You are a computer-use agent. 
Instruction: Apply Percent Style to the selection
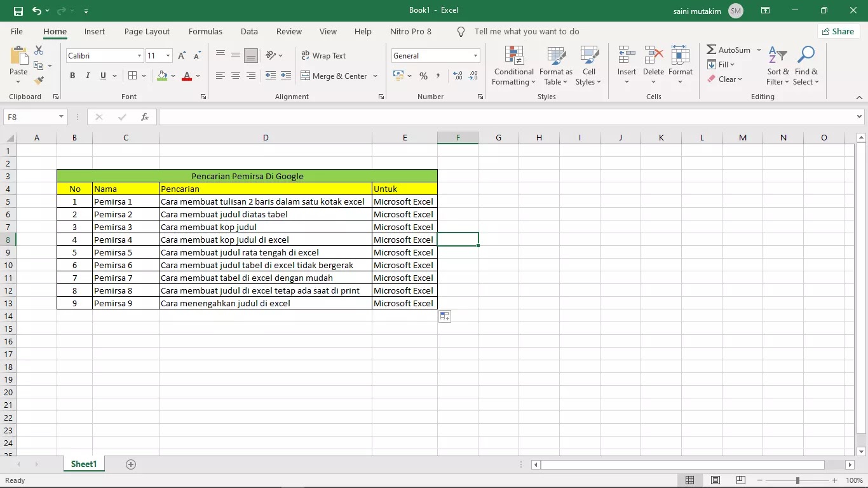coord(423,76)
